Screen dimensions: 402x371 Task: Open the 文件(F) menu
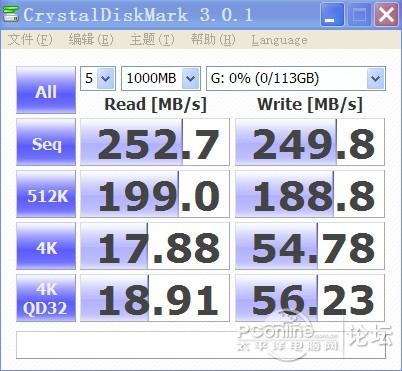click(x=30, y=40)
